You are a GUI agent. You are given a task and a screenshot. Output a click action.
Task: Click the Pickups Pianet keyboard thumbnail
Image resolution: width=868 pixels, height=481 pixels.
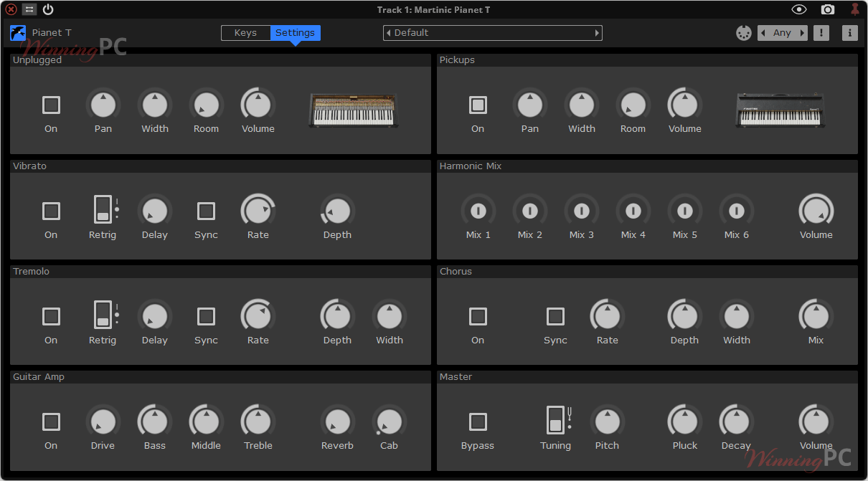780,110
